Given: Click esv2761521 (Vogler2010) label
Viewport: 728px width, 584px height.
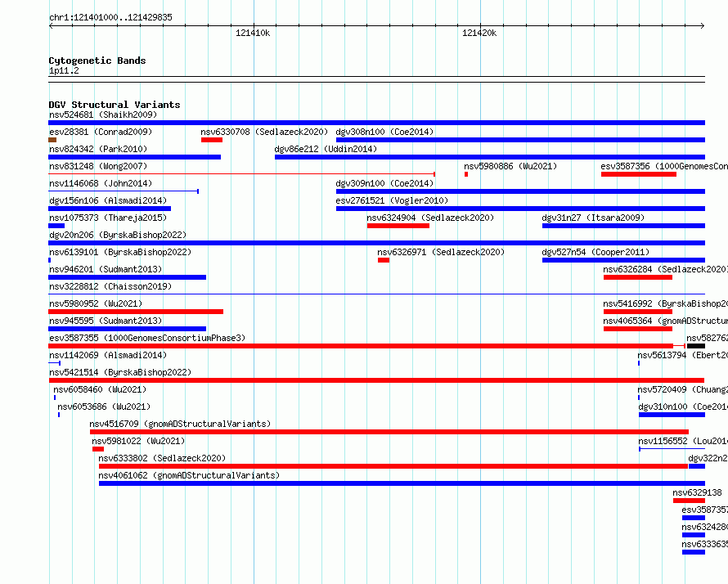Looking at the screenshot, I should (392, 200).
